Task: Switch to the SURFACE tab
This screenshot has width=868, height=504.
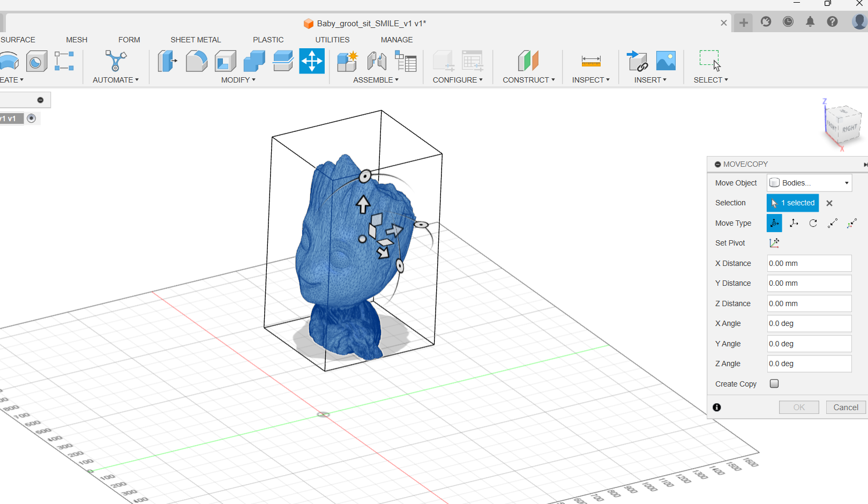Action: (x=18, y=40)
